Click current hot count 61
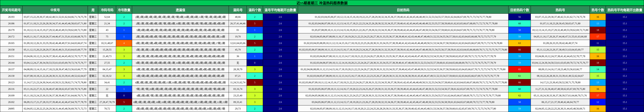This screenshot has width=644, height=112. tap(519, 76)
